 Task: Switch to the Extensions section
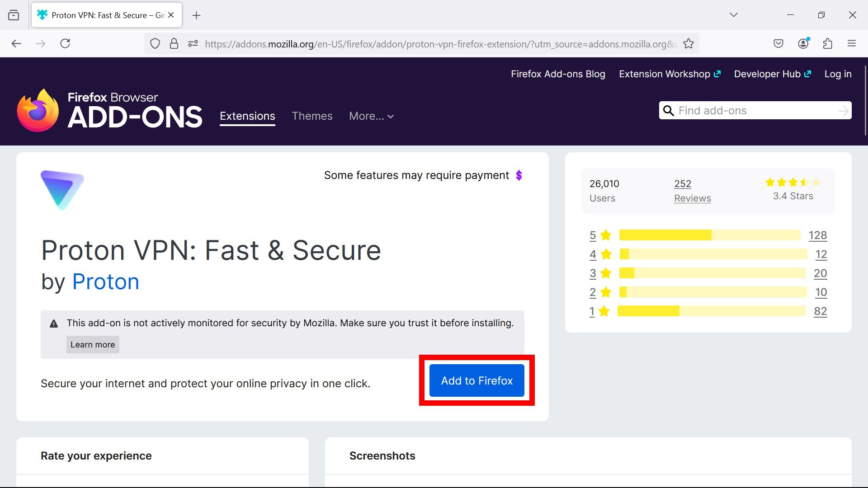coord(247,116)
